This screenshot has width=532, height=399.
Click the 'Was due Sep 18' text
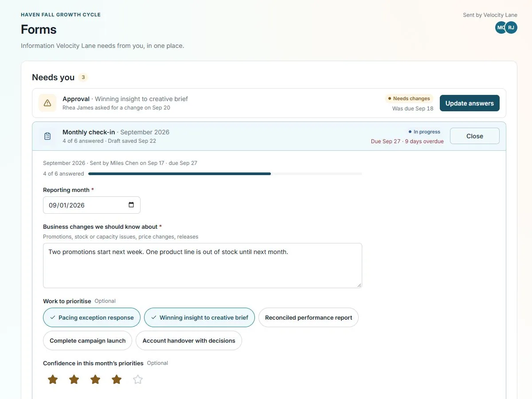(413, 109)
